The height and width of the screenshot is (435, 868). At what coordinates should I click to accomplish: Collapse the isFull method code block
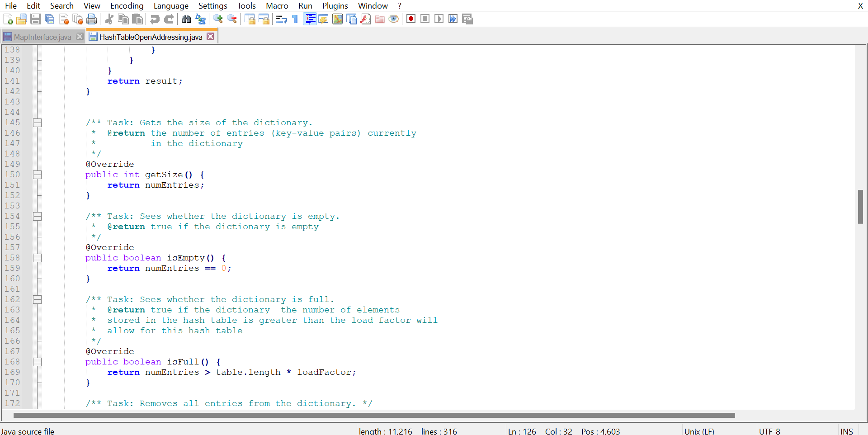(x=38, y=362)
